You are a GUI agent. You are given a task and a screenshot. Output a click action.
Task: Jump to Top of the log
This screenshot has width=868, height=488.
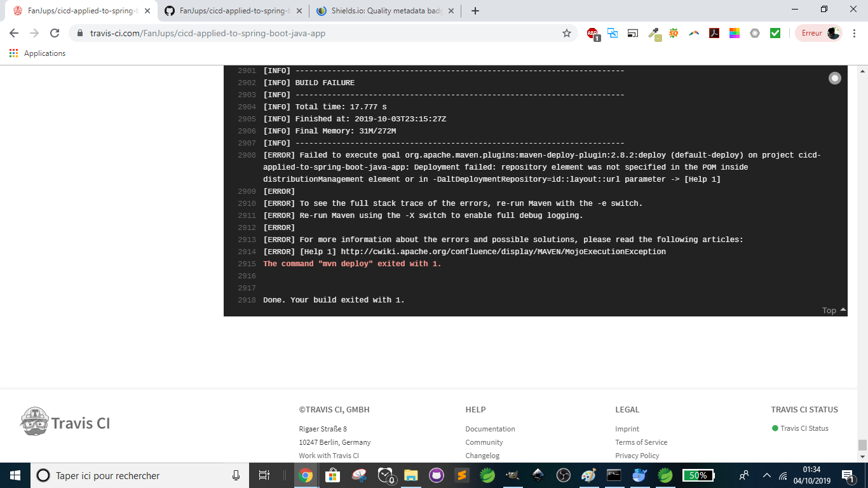[x=834, y=310]
